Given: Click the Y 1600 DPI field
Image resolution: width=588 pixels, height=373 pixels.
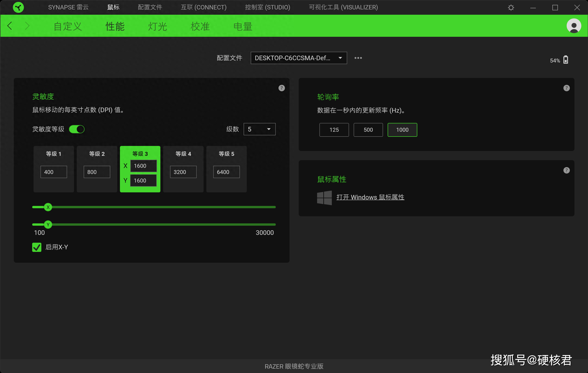Looking at the screenshot, I should coord(144,180).
